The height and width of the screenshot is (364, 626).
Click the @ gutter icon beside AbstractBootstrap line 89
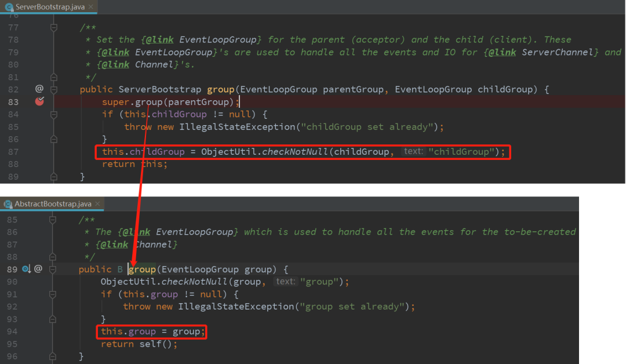(38, 268)
